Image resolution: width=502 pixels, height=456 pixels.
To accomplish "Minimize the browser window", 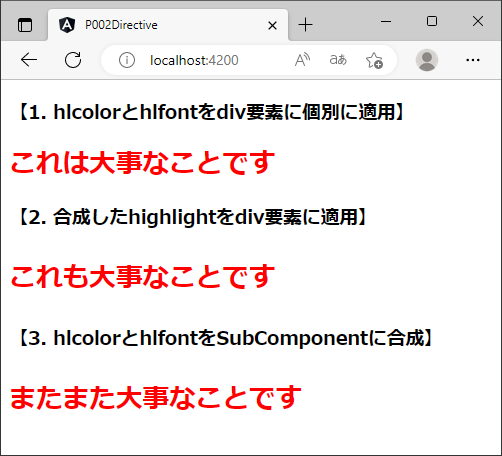I will tap(386, 21).
